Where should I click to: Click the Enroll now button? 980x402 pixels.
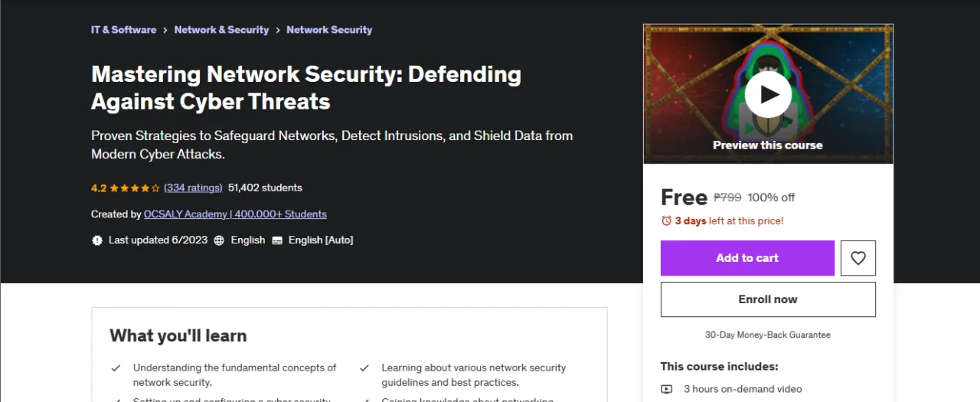[768, 299]
